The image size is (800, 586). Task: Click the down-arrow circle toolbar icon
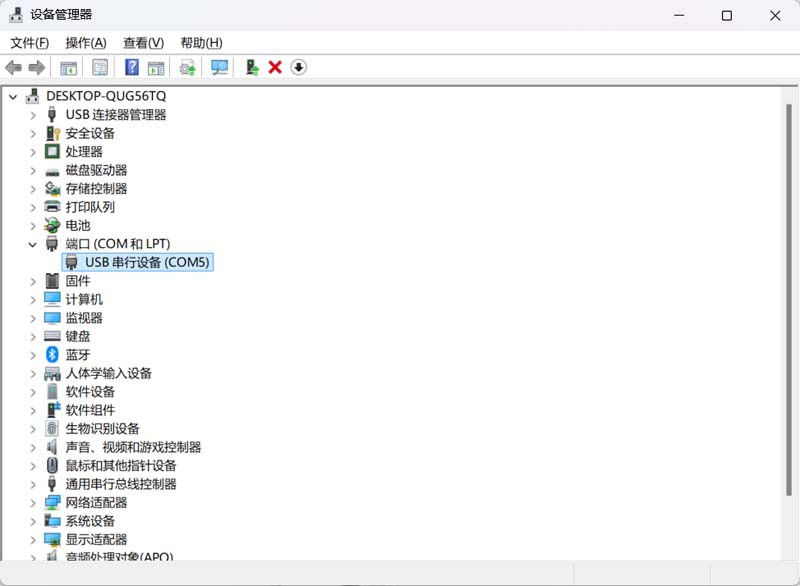coord(298,67)
